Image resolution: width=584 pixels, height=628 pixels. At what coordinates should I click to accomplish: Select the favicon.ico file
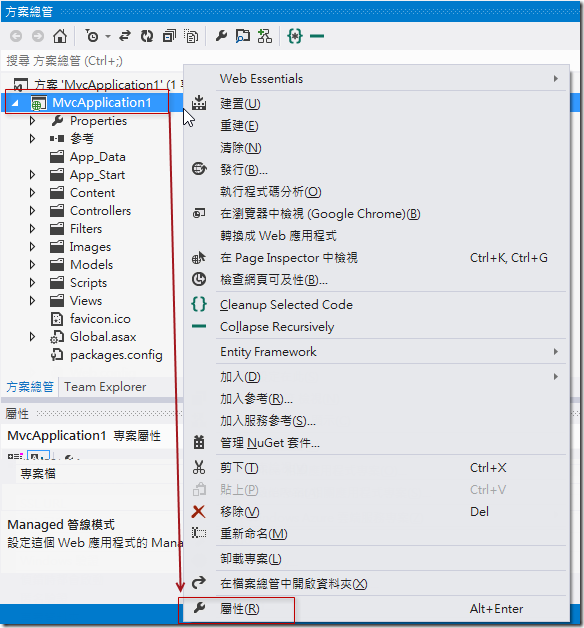(100, 319)
